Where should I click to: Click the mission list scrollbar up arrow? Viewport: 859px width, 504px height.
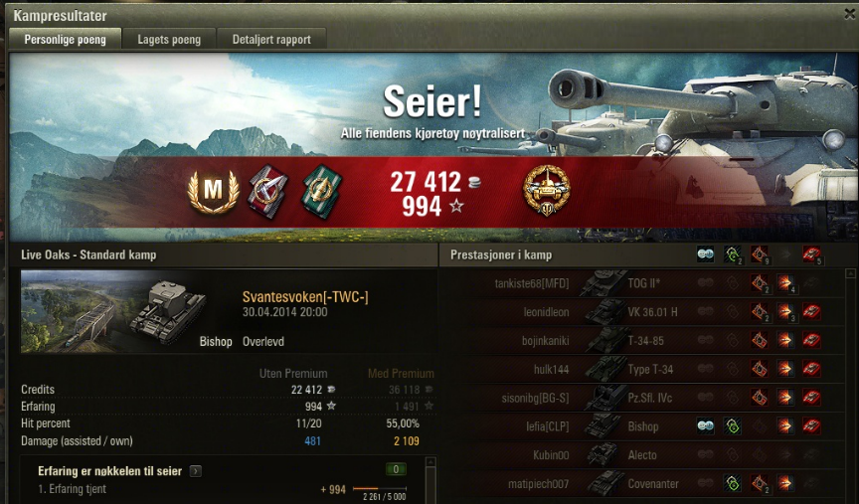430,461
